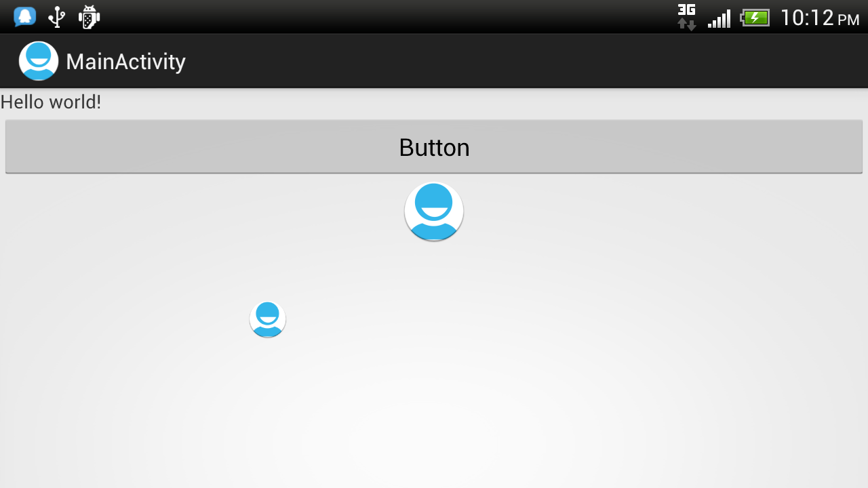The width and height of the screenshot is (868, 488).
Task: Tap the PM label beside the clock
Action: click(x=848, y=20)
